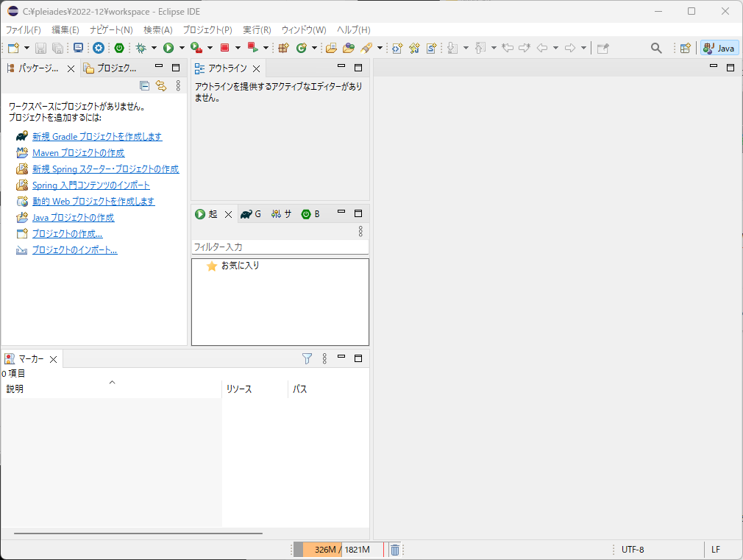The image size is (743, 560).
Task: Expand the External Tools dropdown arrow
Action: tap(210, 48)
